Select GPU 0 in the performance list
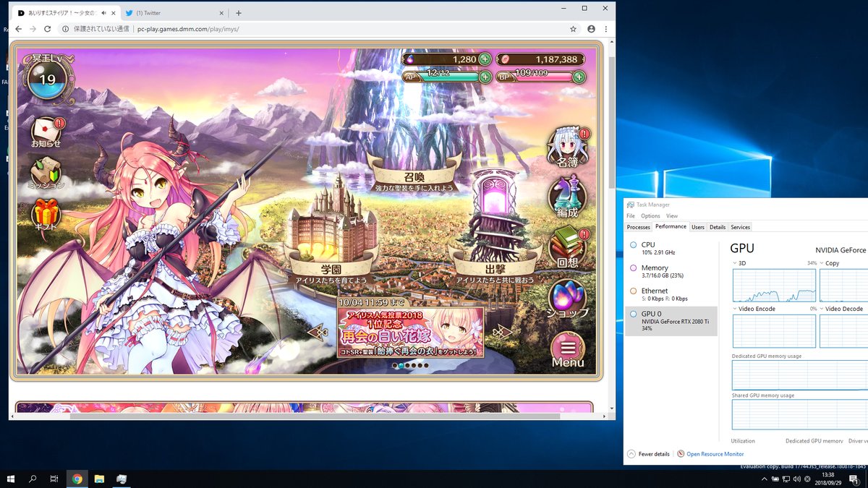868x488 pixels. [671, 321]
